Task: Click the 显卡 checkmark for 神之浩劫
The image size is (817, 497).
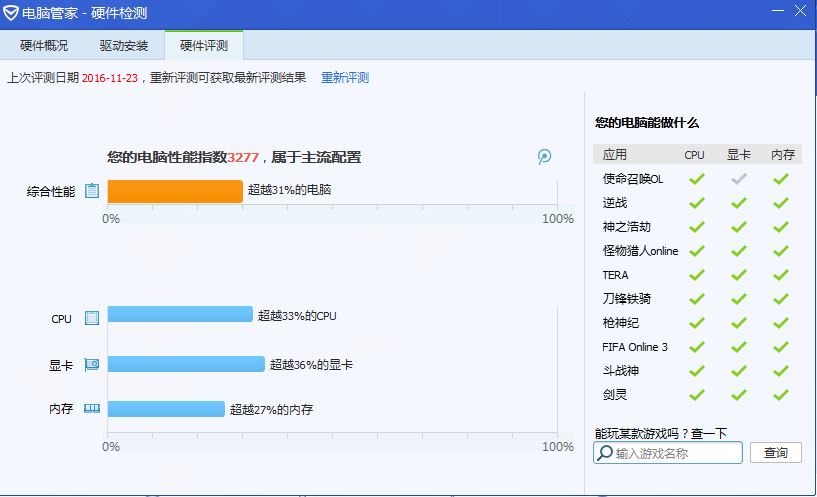Action: [x=738, y=227]
